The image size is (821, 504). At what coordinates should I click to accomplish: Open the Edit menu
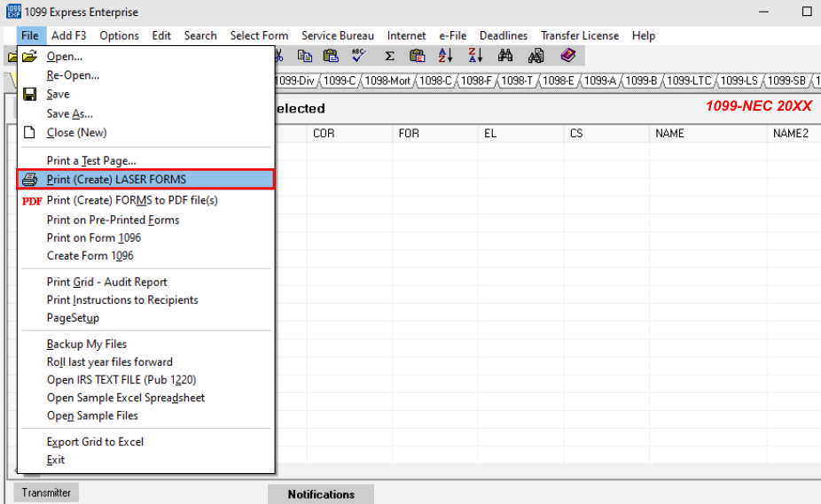click(x=161, y=35)
